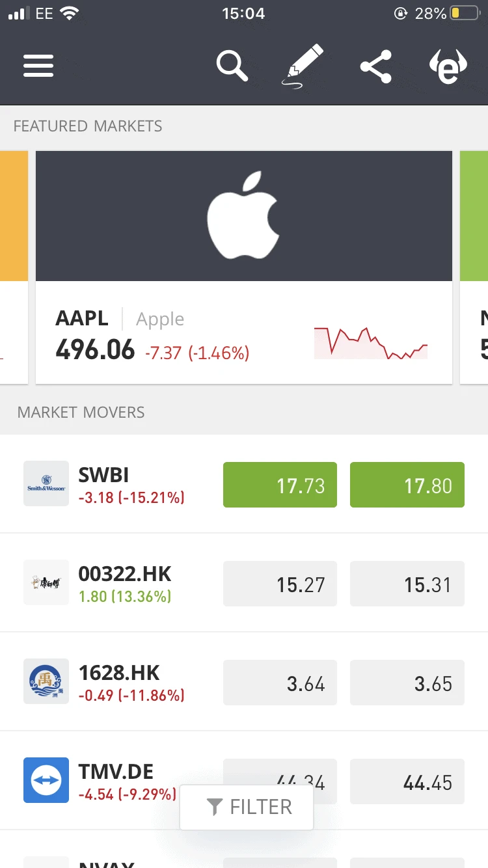
Task: Tap 00322.HK sell price 15.27
Action: 280,584
